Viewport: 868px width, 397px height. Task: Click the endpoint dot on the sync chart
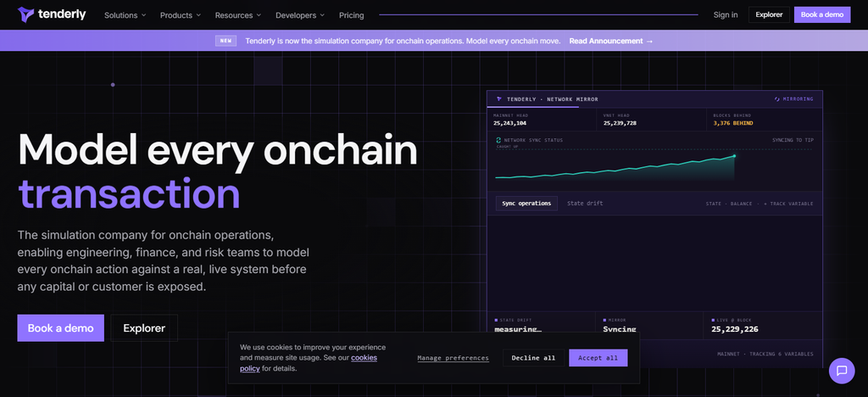(x=735, y=156)
